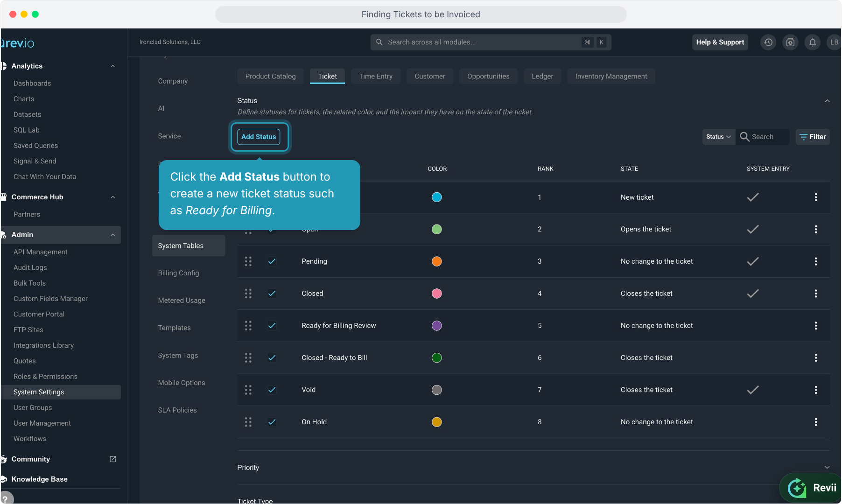
Task: Switch to the Product Catalog tab
Action: pos(270,76)
